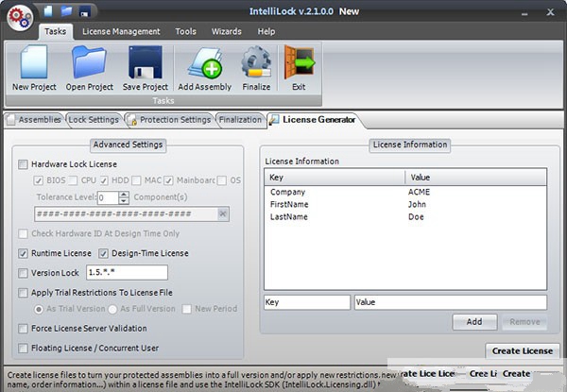The height and width of the screenshot is (392, 567).
Task: Select the As Full Version radio button
Action: [112, 309]
